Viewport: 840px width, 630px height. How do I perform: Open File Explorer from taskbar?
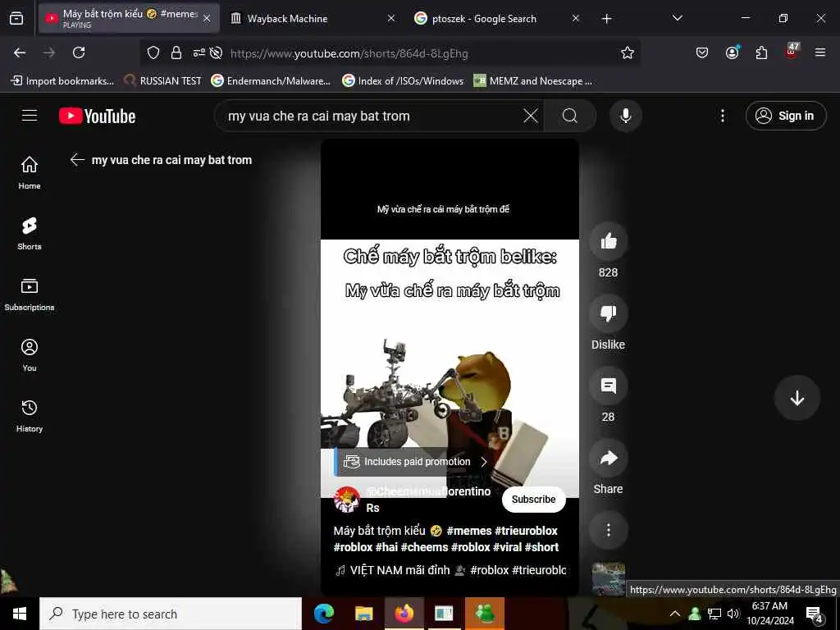point(363,614)
